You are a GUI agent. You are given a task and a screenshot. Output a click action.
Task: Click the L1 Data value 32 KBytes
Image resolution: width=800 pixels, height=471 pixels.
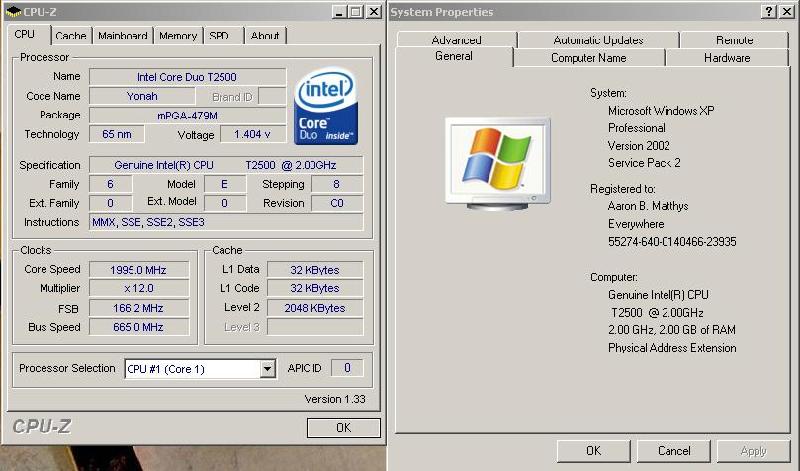click(x=315, y=269)
